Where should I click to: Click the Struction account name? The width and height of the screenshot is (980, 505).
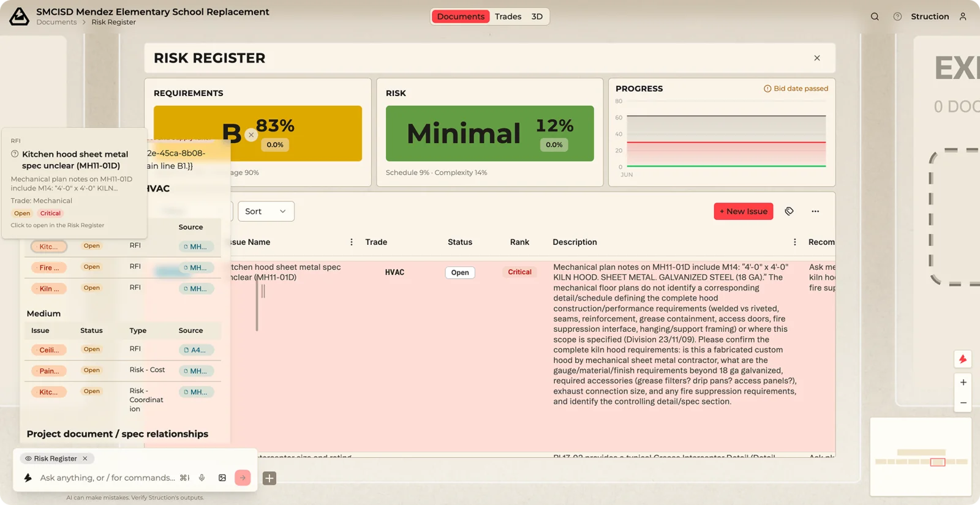(x=930, y=17)
